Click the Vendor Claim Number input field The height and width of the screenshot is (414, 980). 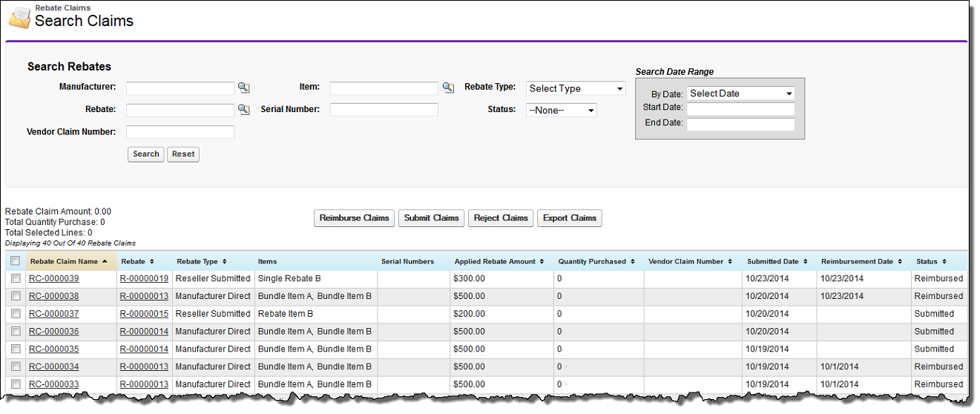180,132
